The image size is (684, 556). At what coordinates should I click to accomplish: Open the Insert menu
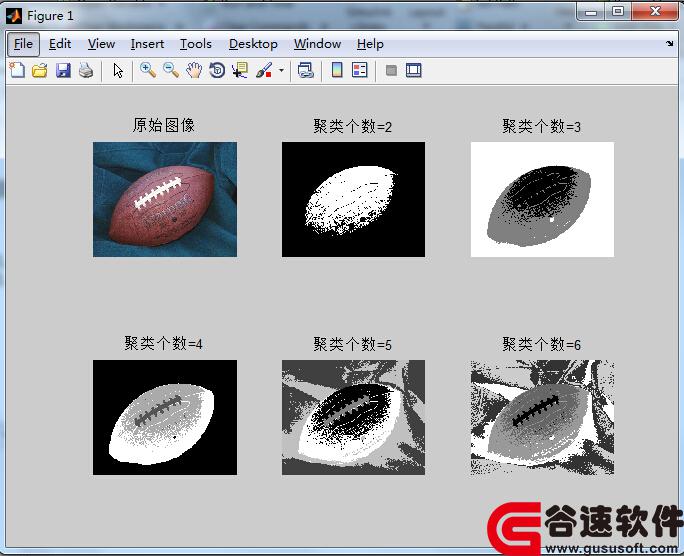(147, 44)
